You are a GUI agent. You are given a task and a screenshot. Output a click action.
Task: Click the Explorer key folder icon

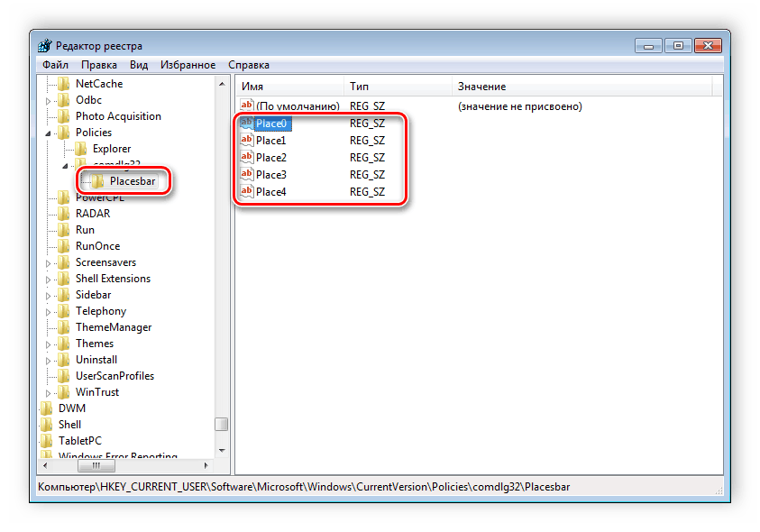(x=81, y=149)
